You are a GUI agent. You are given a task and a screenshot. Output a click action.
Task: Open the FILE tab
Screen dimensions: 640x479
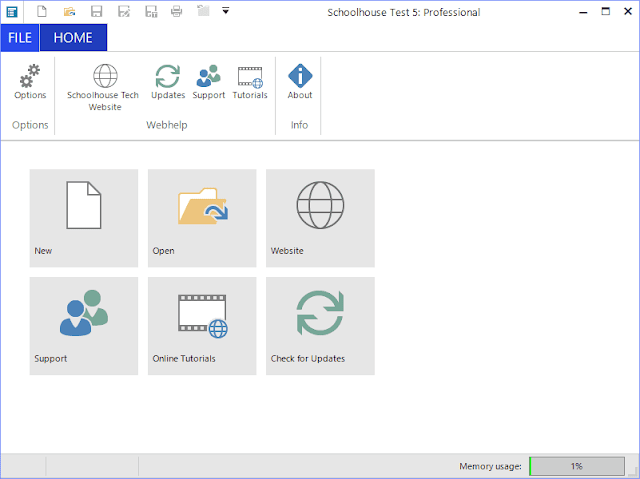[20, 38]
